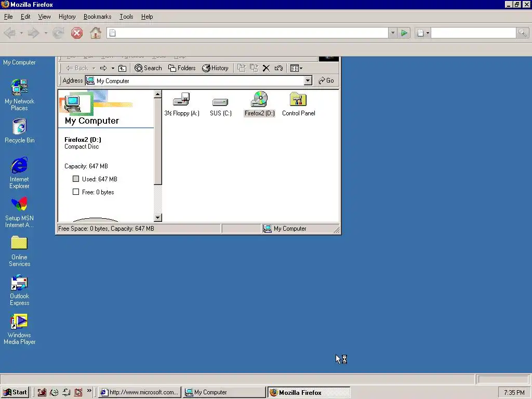532x399 pixels.
Task: Click into the Firefox search box
Action: click(x=473, y=33)
